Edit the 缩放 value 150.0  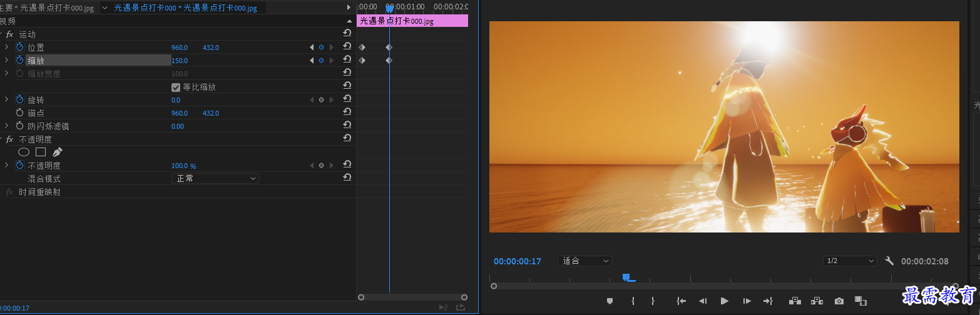180,61
